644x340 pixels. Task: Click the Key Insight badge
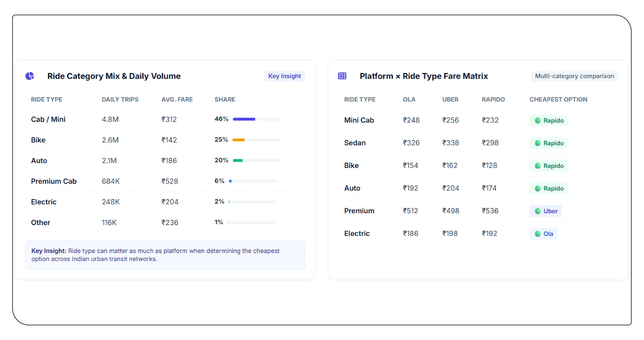pos(285,76)
